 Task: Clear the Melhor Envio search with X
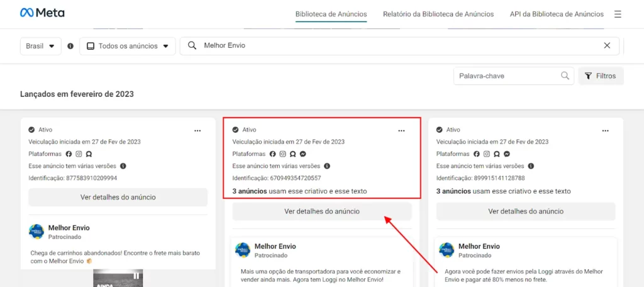[x=607, y=46]
